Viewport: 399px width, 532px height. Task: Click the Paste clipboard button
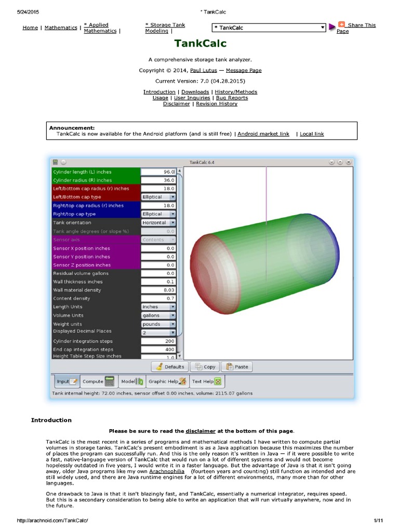(236, 367)
